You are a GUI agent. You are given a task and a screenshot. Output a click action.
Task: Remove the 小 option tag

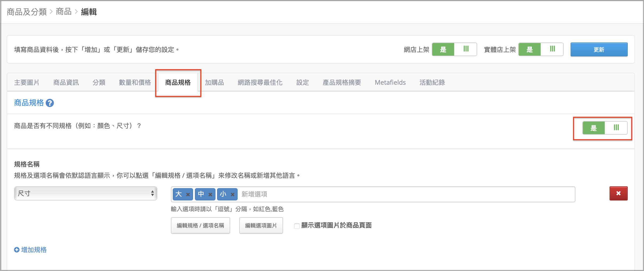(233, 195)
